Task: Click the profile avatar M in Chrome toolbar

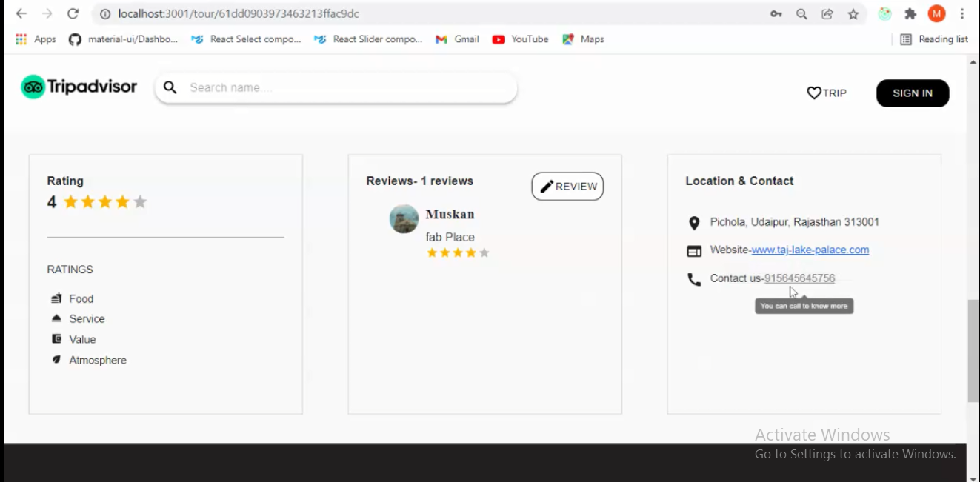Action: pyautogui.click(x=936, y=13)
